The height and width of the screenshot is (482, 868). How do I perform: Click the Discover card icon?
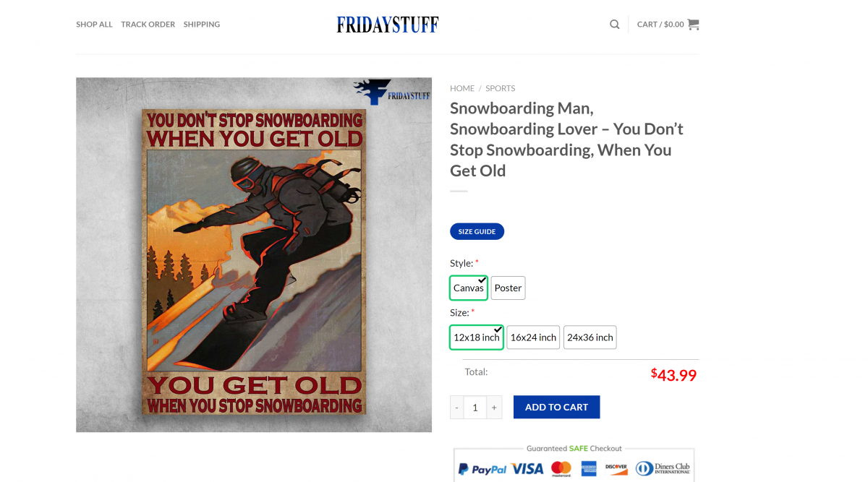pyautogui.click(x=616, y=468)
